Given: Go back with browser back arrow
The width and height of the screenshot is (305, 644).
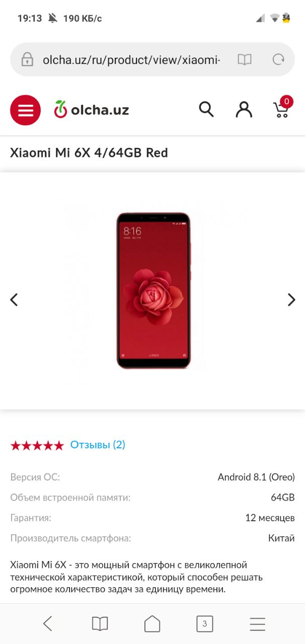Looking at the screenshot, I should [48, 624].
